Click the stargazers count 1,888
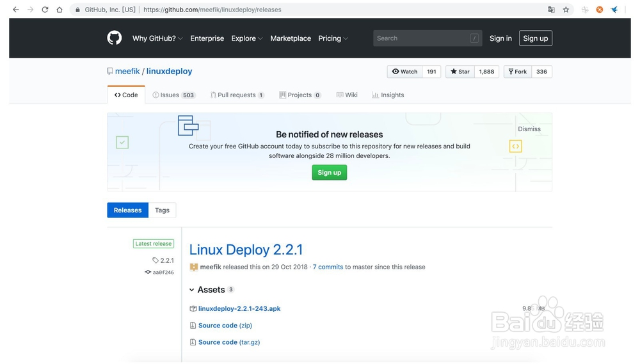The image size is (640, 364). tap(486, 72)
